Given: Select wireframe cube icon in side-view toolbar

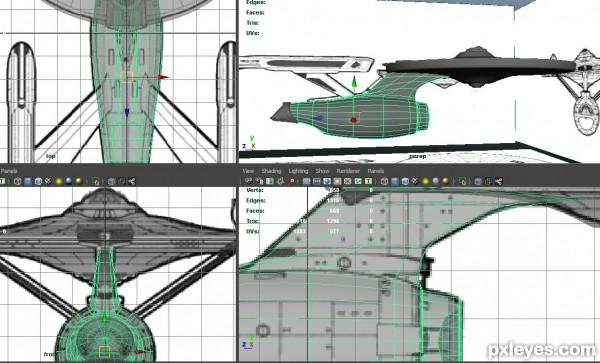Looking at the screenshot, I should 385,181.
